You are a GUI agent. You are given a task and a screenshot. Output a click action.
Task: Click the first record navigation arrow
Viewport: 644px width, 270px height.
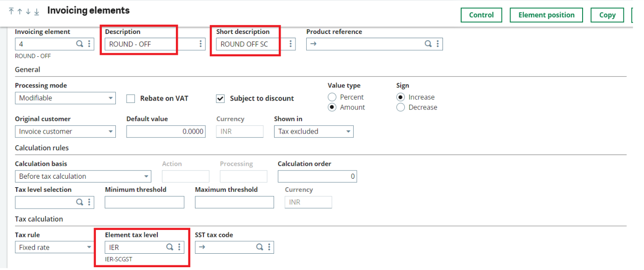(x=11, y=11)
